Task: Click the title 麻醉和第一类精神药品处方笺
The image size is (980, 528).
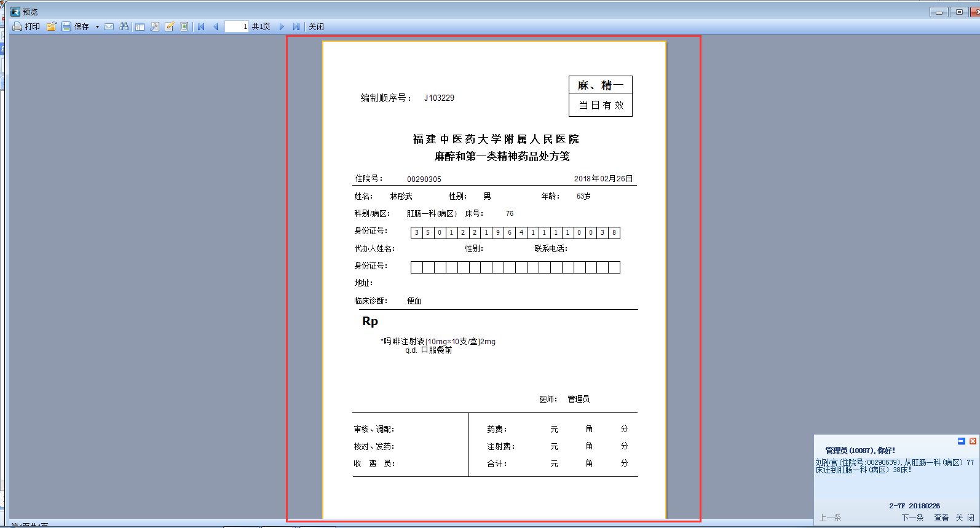Action: (x=502, y=156)
